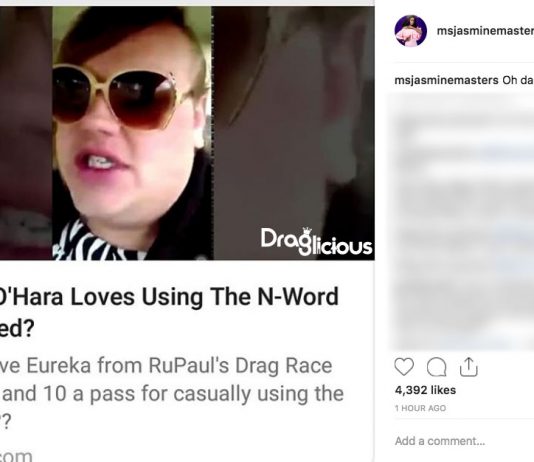View the 4,392 likes list

click(x=425, y=390)
